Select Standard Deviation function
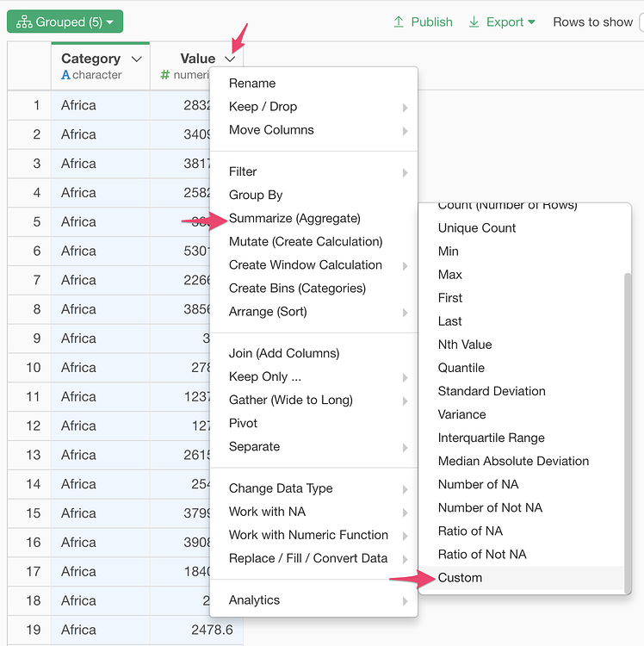 tap(521, 391)
